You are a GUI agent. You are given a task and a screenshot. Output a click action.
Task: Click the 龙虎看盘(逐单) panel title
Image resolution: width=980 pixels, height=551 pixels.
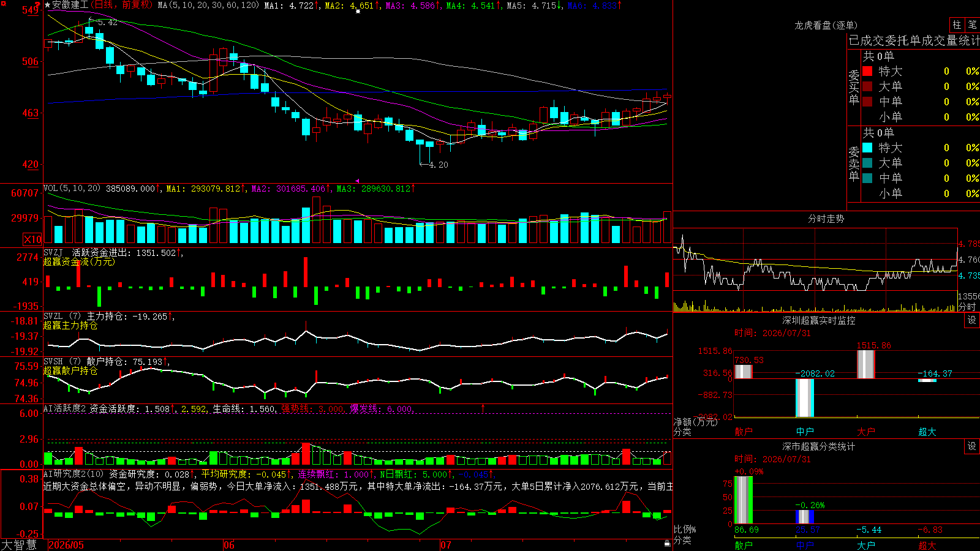[x=826, y=25]
